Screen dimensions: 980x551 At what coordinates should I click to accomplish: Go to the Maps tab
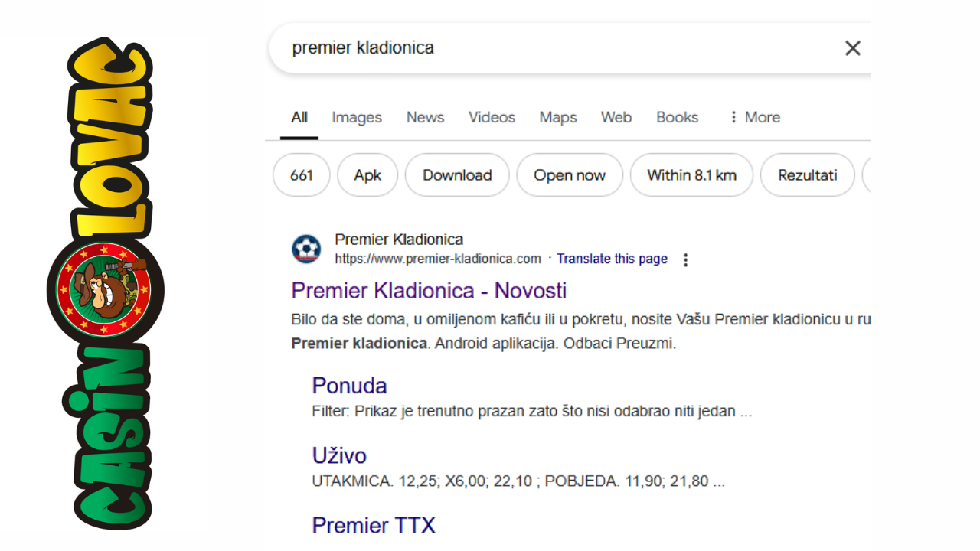(x=557, y=117)
